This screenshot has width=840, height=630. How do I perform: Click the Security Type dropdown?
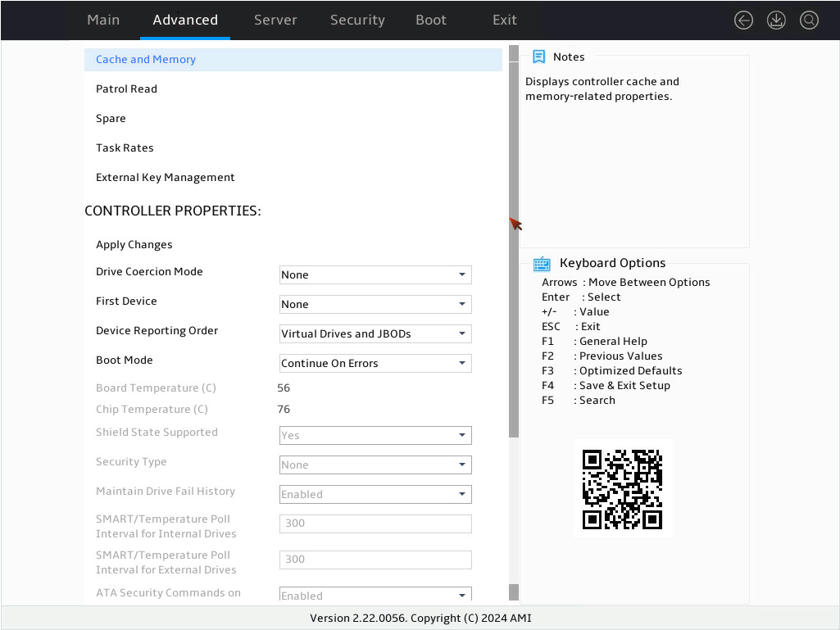pos(375,465)
